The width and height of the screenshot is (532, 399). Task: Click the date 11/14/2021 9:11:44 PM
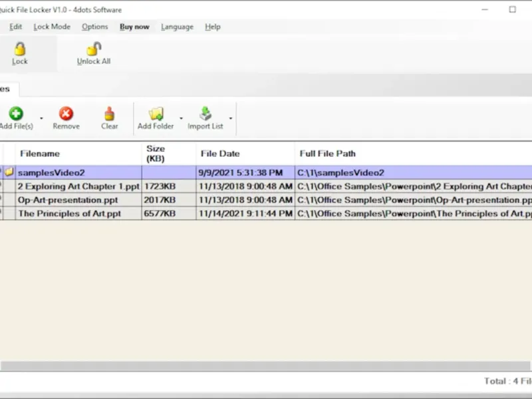click(245, 213)
